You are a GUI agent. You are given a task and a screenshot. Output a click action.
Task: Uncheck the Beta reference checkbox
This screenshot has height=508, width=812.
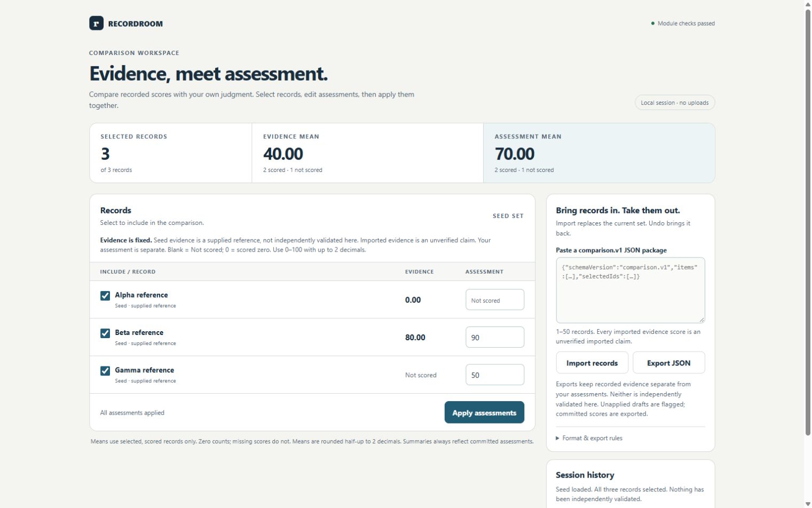coord(105,333)
